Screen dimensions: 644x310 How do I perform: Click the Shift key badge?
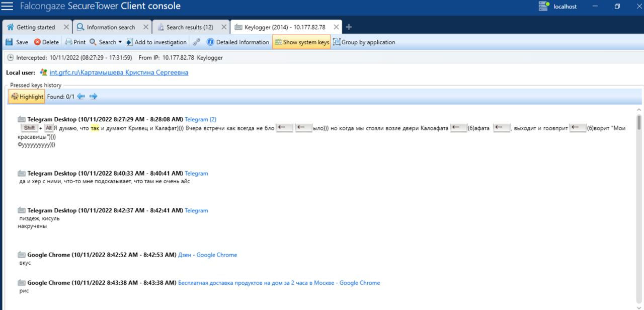coord(29,128)
